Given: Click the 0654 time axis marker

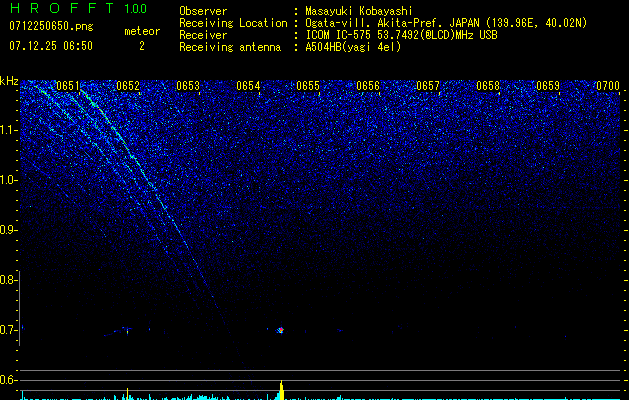Looking at the screenshot, I should 248,86.
